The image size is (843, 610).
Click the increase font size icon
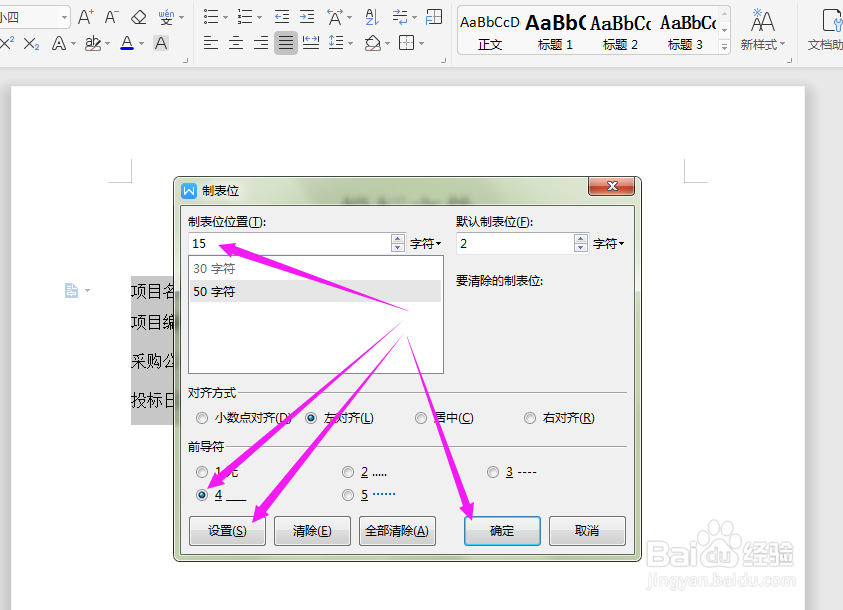click(x=86, y=16)
